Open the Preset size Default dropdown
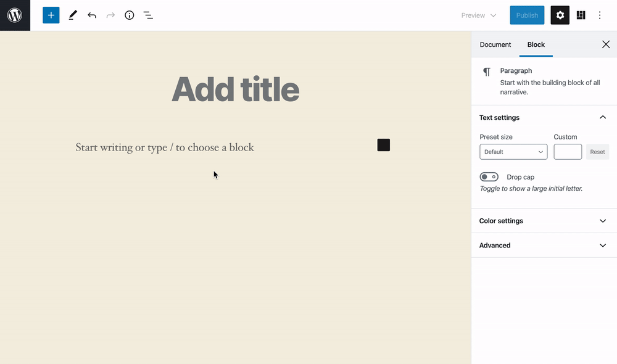Image resolution: width=617 pixels, height=364 pixels. [513, 152]
